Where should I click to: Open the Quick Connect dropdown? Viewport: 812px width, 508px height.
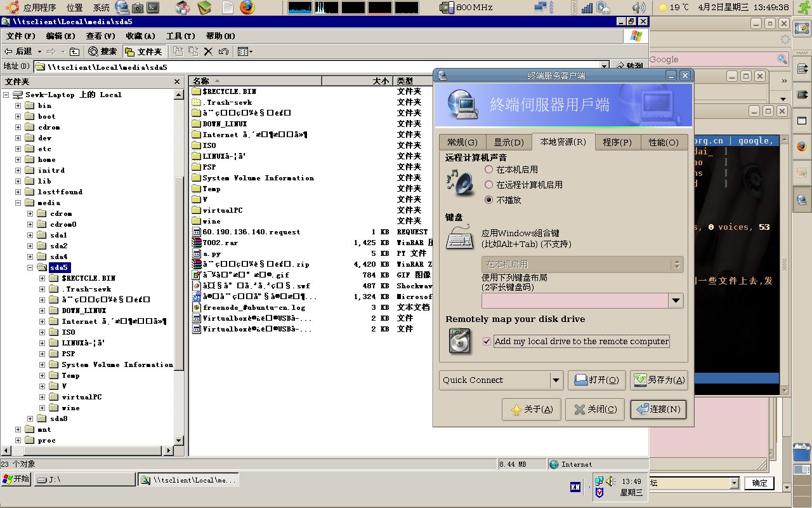pyautogui.click(x=556, y=380)
